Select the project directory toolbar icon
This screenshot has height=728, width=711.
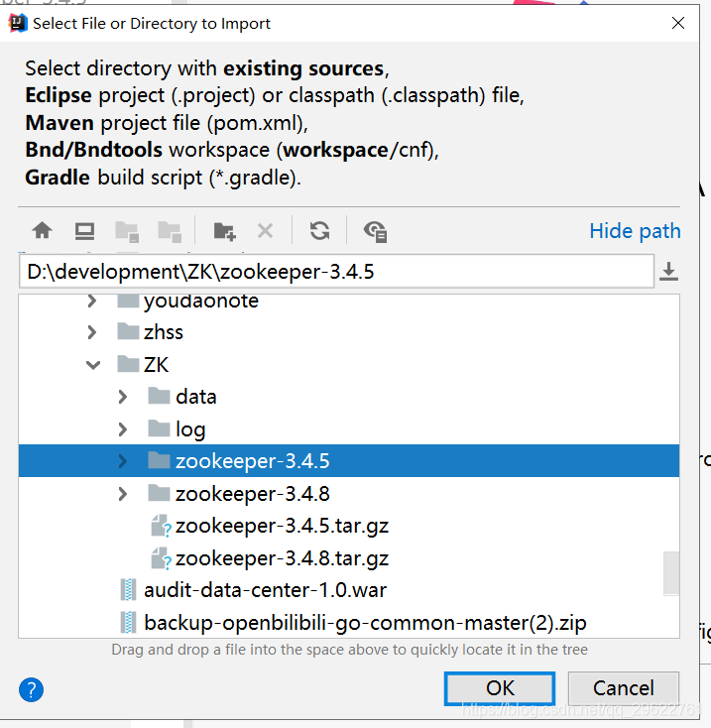tap(127, 231)
